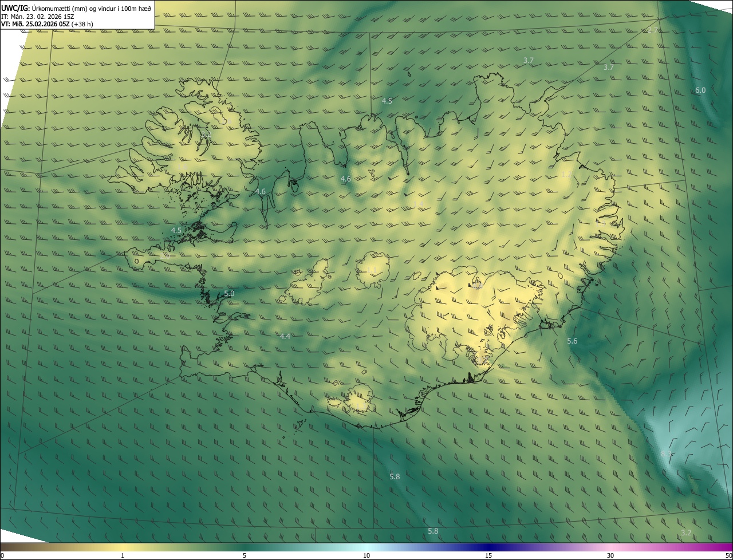Click the 0 tick label on the color scale

coord(2,555)
